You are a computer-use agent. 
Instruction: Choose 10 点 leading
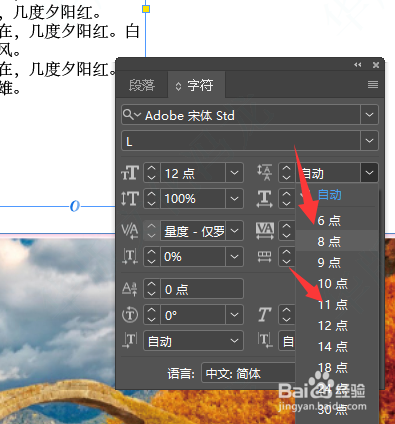pos(337,283)
